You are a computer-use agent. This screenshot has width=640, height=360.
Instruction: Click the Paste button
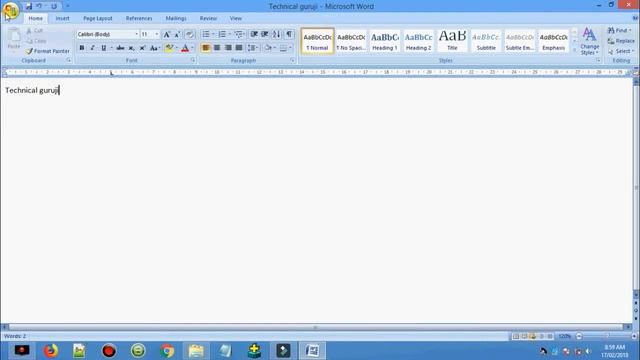coord(14,40)
